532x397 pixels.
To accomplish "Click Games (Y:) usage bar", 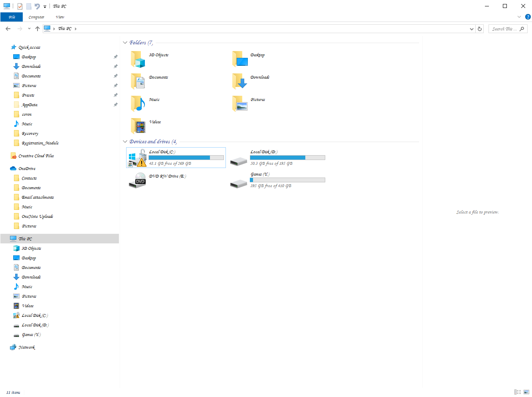I will tap(288, 180).
